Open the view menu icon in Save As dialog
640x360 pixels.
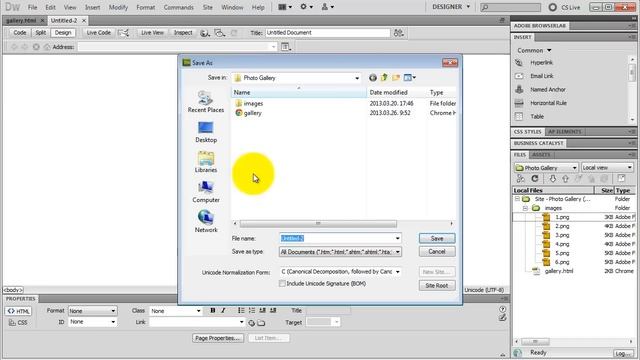(x=409, y=78)
